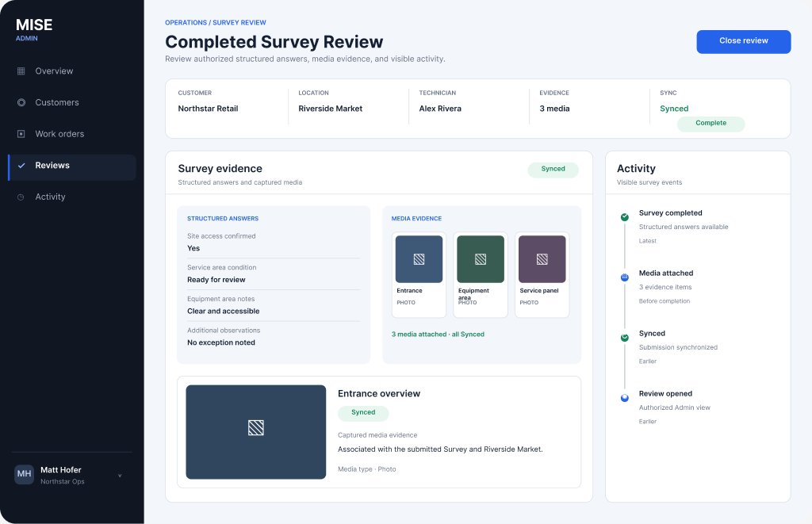Viewport: 812px width, 524px height.
Task: Click the Synced badge in Survey evidence header
Action: (553, 170)
